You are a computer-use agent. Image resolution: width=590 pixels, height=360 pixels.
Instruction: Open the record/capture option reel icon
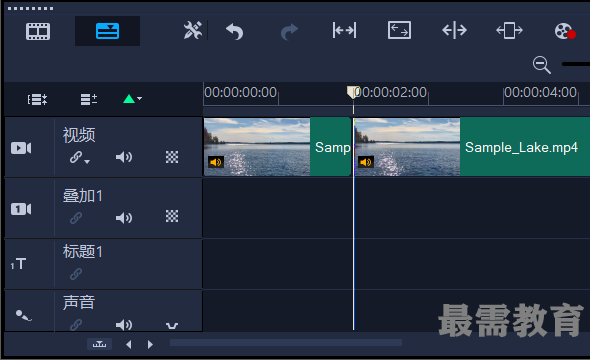(x=565, y=31)
